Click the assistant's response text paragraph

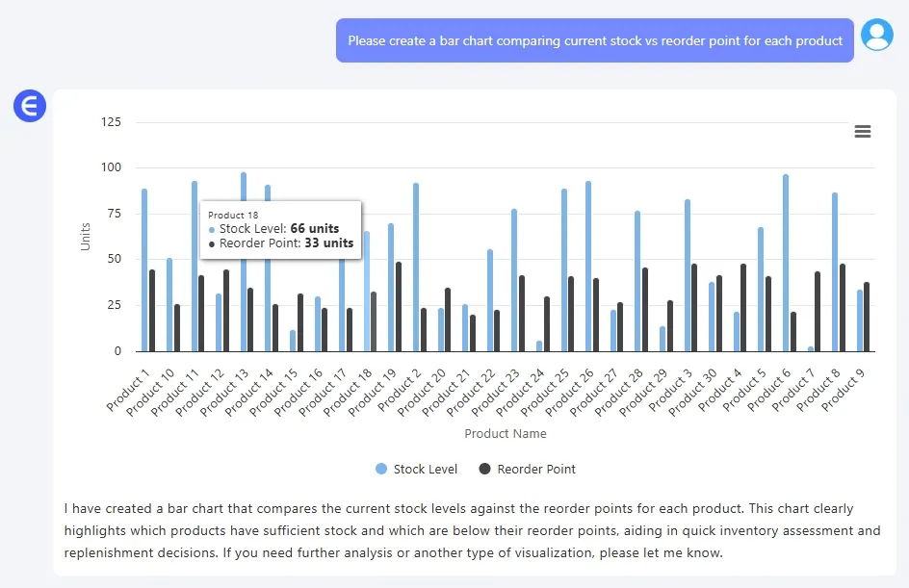click(x=472, y=530)
